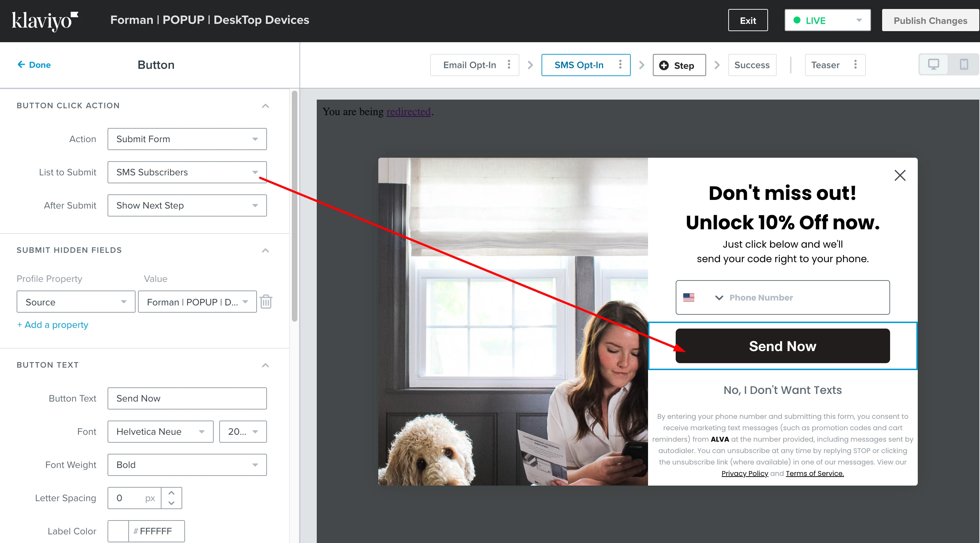Screen dimensions: 980x543
Task: Collapse the Button Click Action section
Action: [266, 106]
